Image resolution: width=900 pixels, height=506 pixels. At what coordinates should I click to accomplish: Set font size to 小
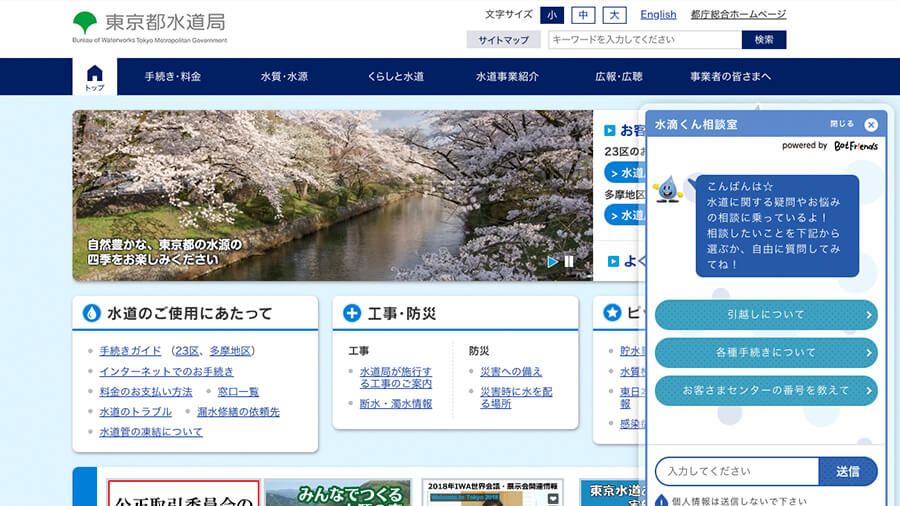[x=552, y=15]
